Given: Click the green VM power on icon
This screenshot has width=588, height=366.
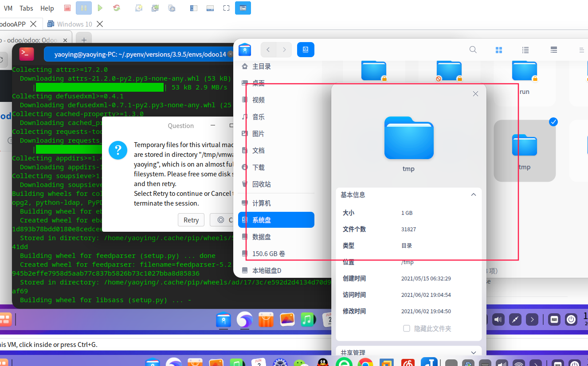Looking at the screenshot, I should (100, 8).
